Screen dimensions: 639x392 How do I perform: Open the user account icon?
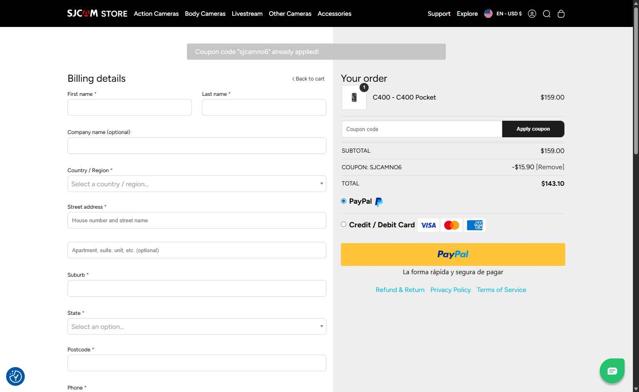(532, 14)
